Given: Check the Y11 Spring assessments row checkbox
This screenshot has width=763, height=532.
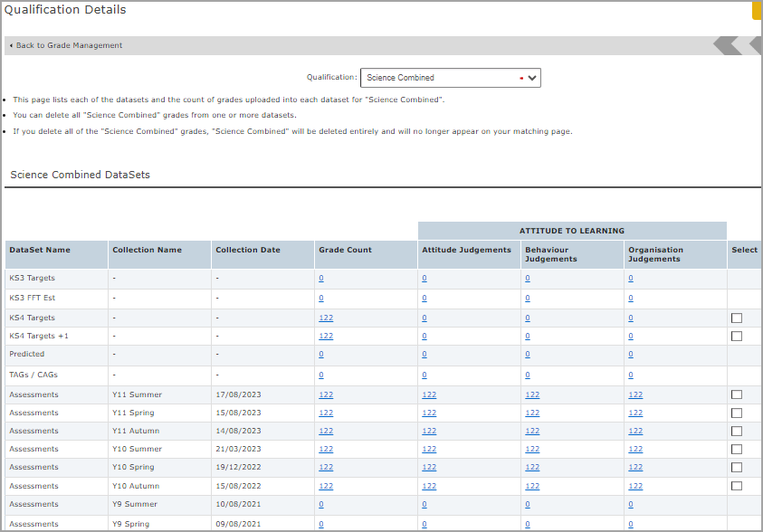Looking at the screenshot, I should point(736,413).
